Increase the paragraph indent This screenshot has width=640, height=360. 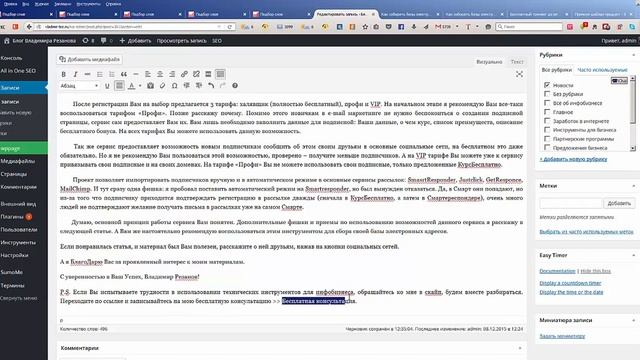pos(199,86)
